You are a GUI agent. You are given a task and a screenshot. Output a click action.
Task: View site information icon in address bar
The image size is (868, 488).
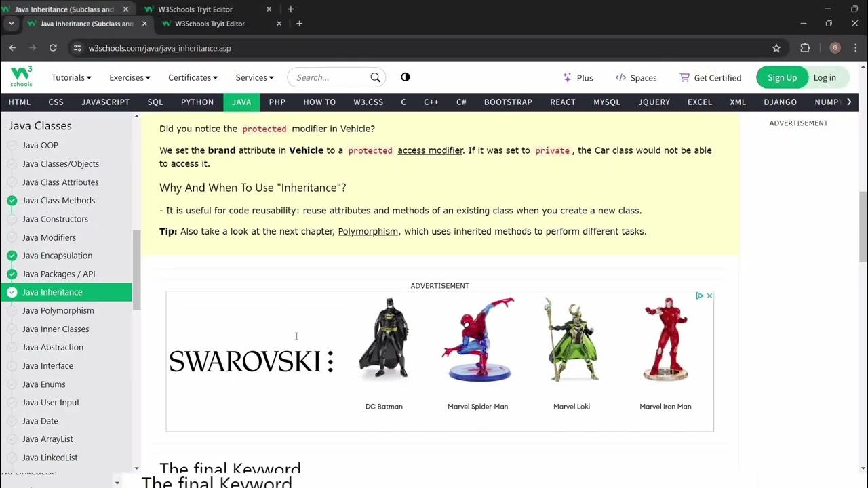77,48
